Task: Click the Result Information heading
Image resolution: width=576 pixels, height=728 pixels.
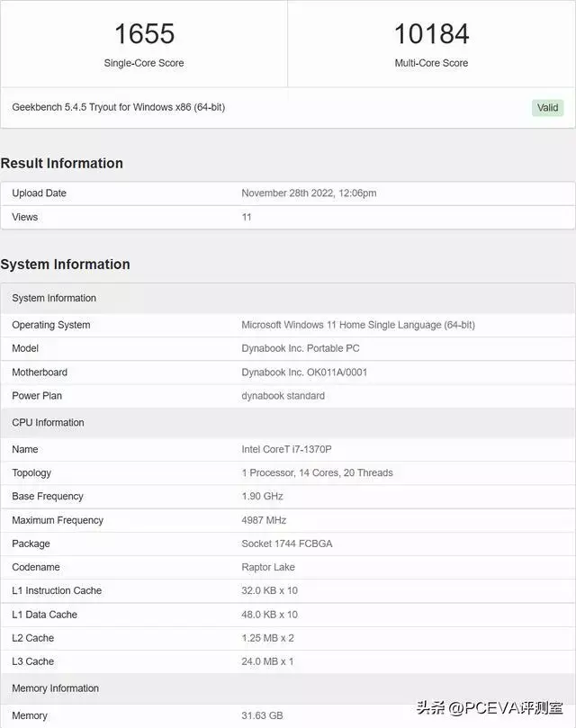Action: point(62,164)
